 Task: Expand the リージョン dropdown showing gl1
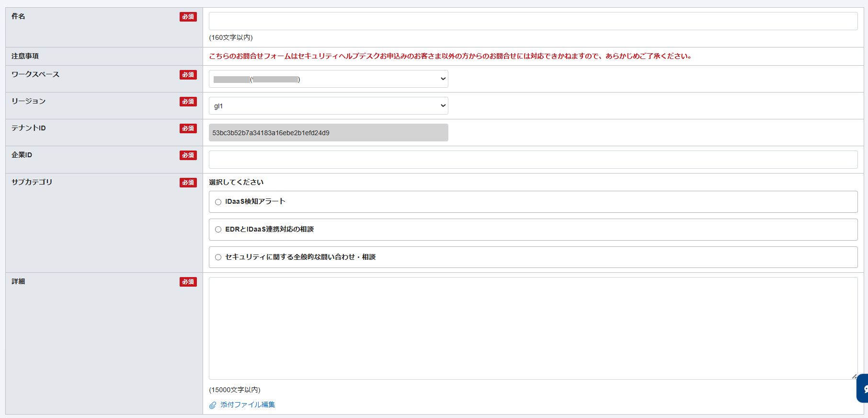(x=328, y=106)
